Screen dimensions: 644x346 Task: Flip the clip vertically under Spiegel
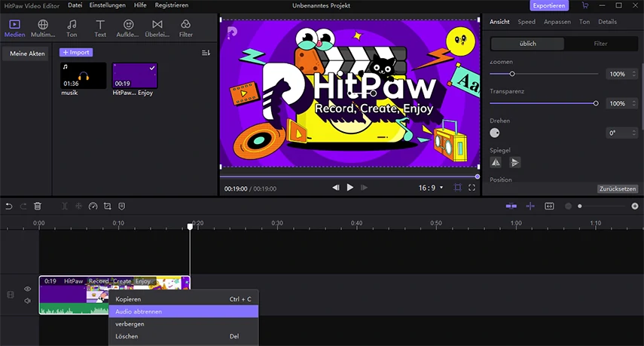514,162
